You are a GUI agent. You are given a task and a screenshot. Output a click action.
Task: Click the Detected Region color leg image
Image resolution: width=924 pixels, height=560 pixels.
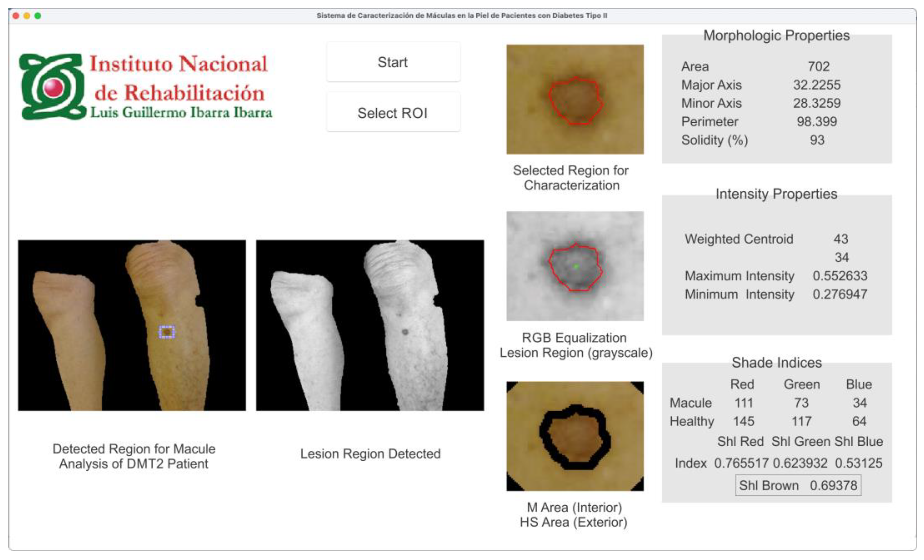pyautogui.click(x=132, y=325)
